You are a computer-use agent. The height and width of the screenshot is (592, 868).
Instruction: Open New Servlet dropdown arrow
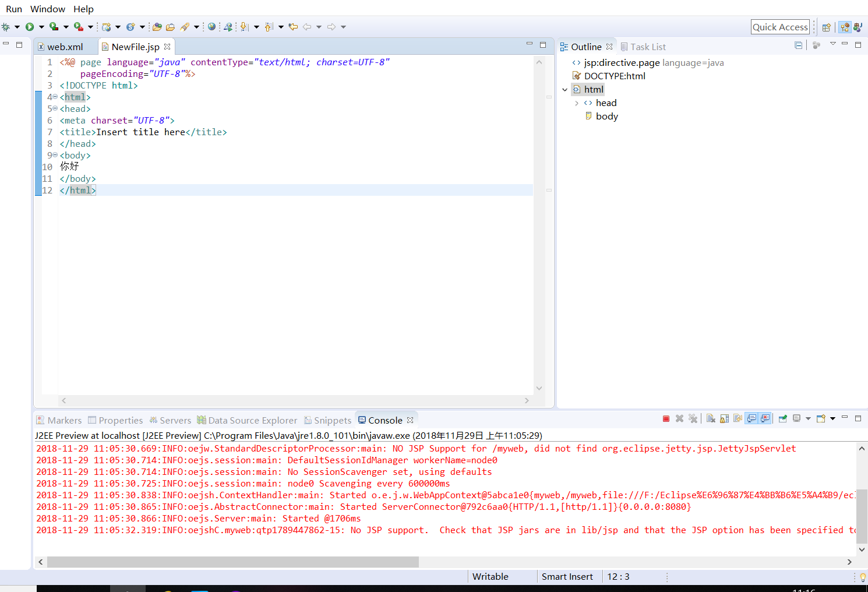coord(142,27)
